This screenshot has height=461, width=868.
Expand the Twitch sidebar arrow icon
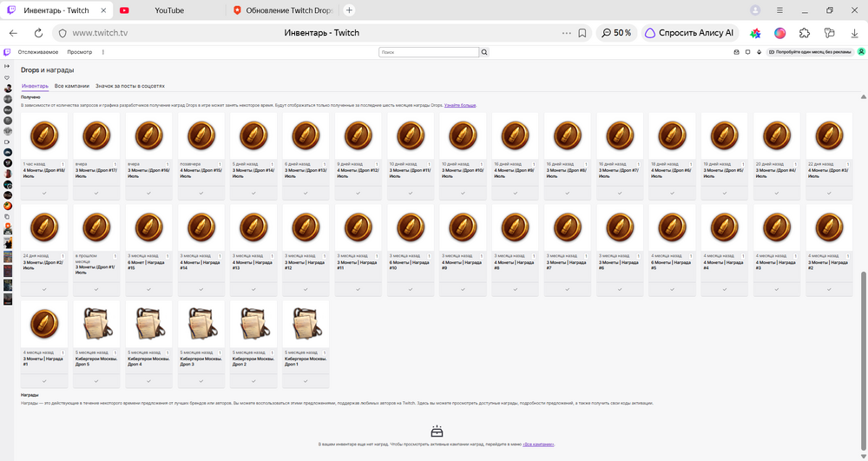[7, 66]
